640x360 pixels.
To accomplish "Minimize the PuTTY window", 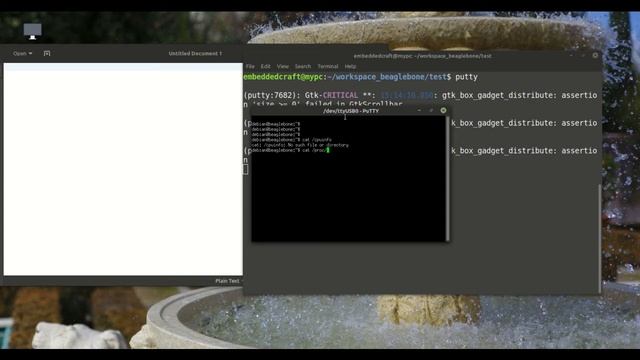I will [x=419, y=110].
